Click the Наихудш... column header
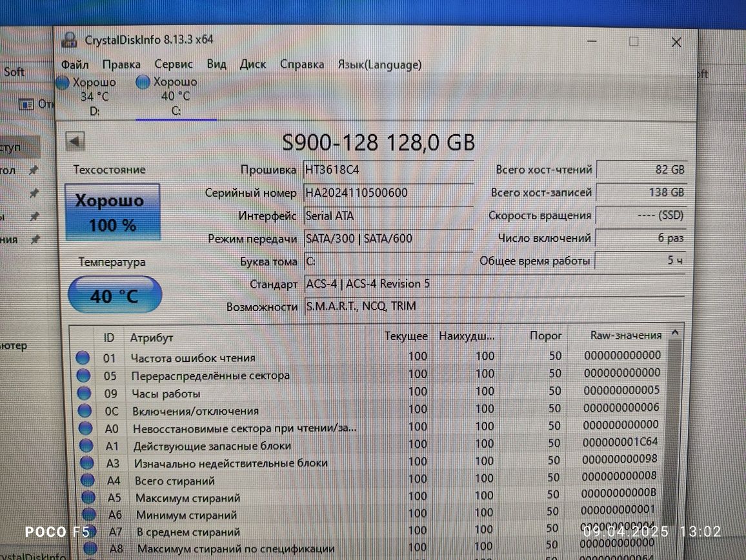 pos(467,336)
